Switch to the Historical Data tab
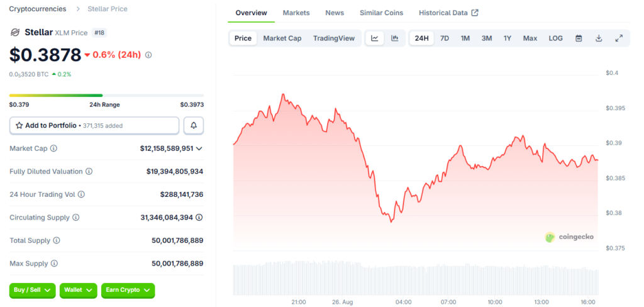This screenshot has width=644, height=307. pos(448,13)
